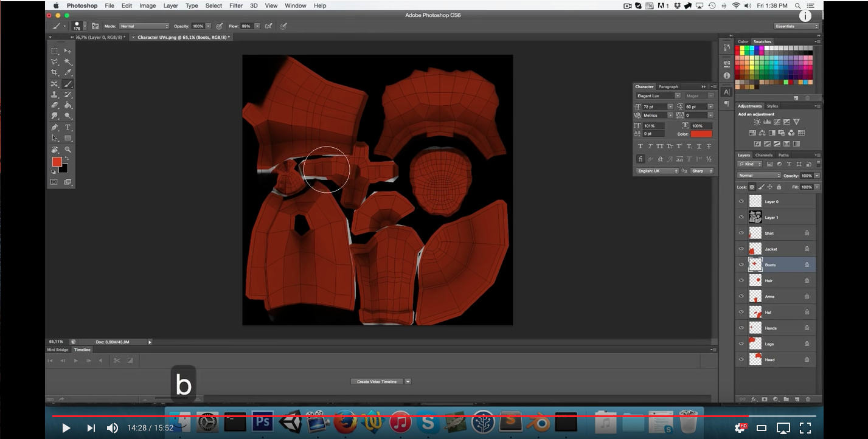This screenshot has height=439, width=868.
Task: Play the video with the player button
Action: (66, 428)
